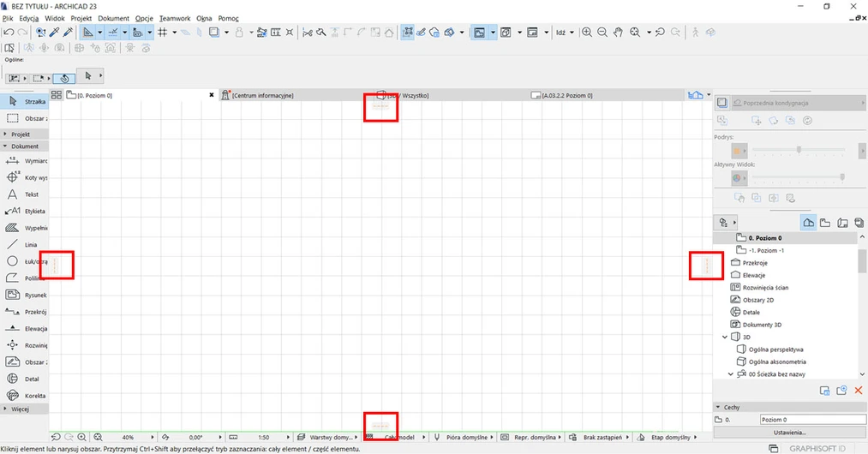
Task: Select the Obszar marquee tool
Action: click(25, 118)
